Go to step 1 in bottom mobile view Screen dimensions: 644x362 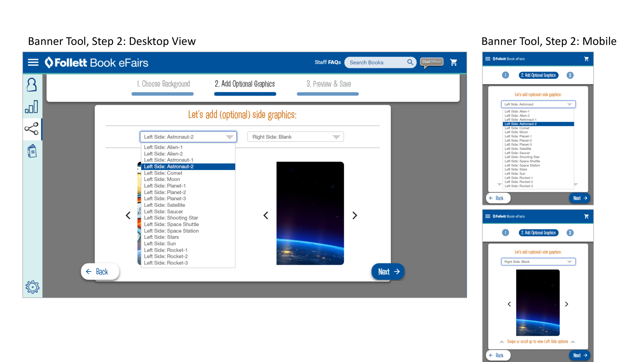click(x=505, y=233)
